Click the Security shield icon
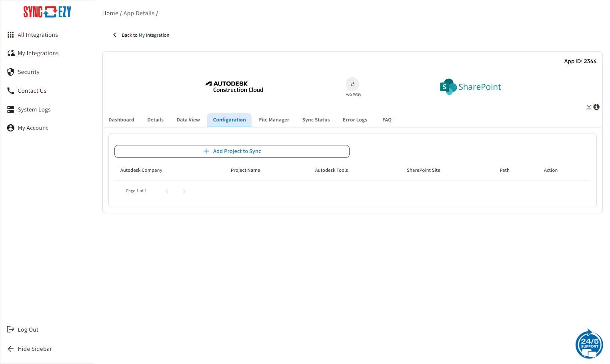Screen dimensions: 610x364 [x=11, y=72]
